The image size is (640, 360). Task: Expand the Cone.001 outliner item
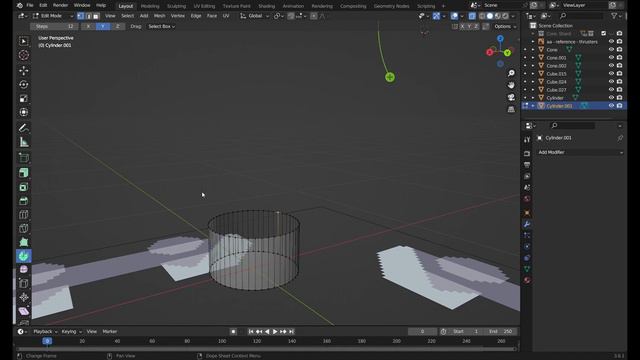[x=533, y=58]
